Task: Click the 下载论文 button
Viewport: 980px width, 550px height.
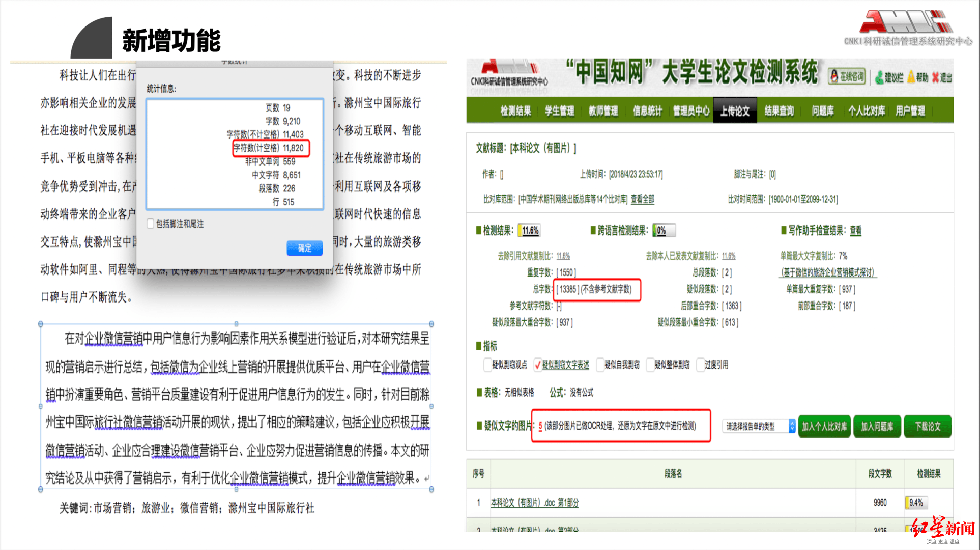Action: tap(928, 426)
